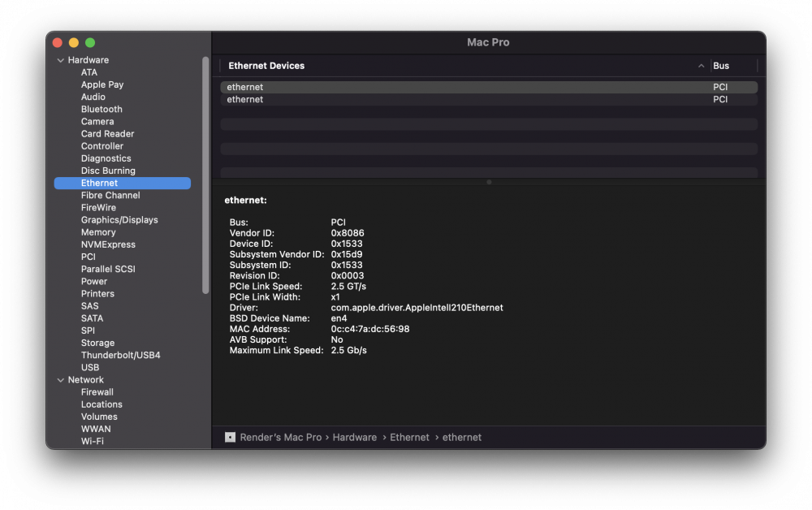Sort by Ethernet Devices column header
The height and width of the screenshot is (510, 812).
pyautogui.click(x=266, y=66)
